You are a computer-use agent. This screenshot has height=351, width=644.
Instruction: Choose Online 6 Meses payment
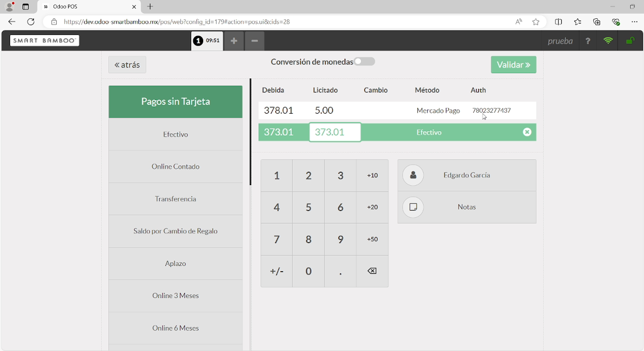click(175, 328)
